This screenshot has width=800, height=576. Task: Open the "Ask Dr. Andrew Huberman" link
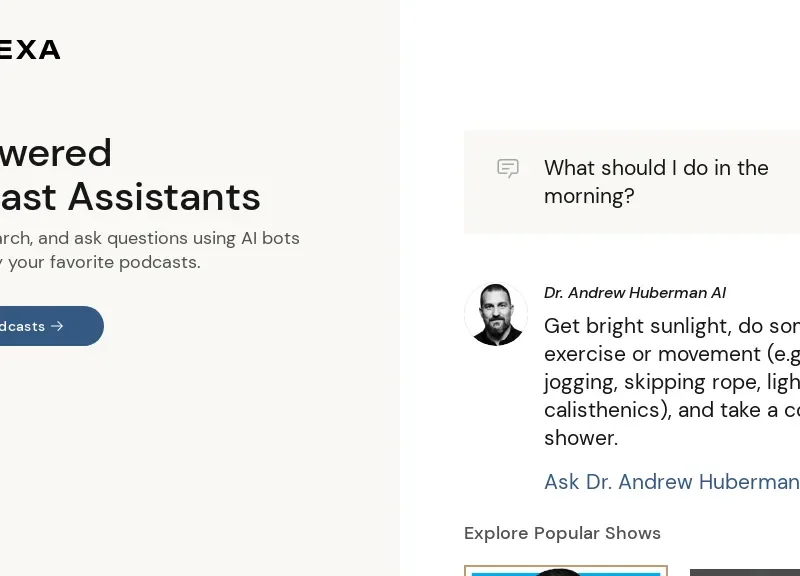tap(671, 482)
